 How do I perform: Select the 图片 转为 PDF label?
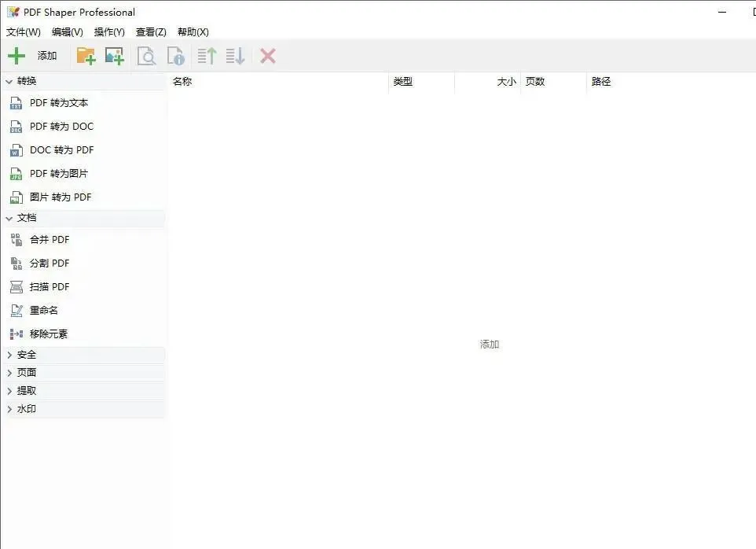point(61,197)
